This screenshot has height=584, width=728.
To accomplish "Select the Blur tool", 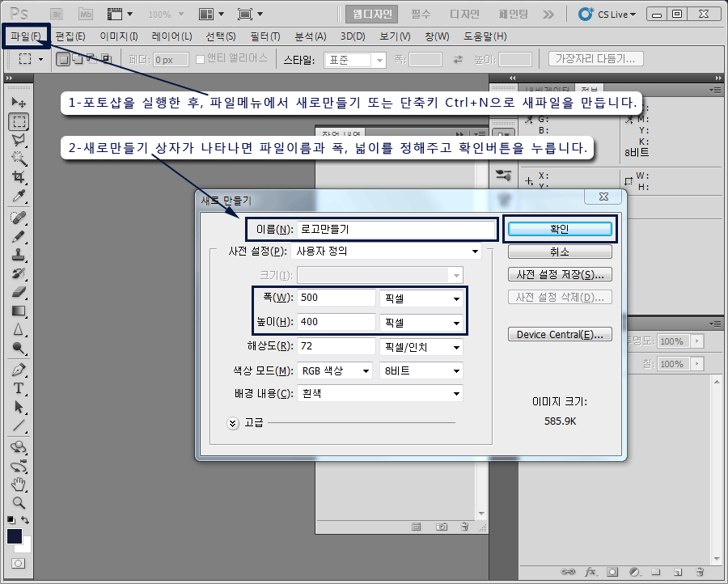I will point(19,329).
